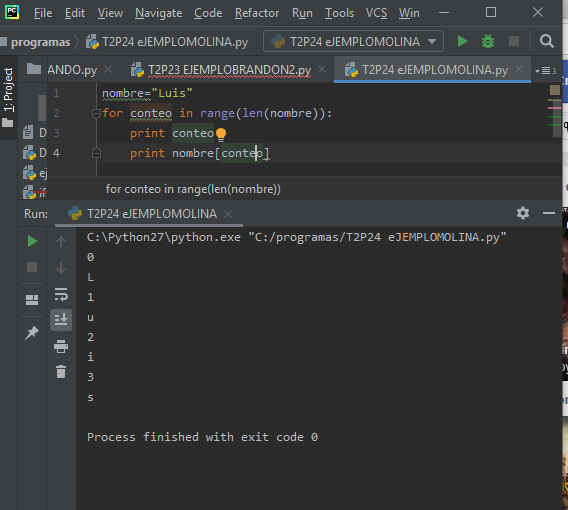Screen dimensions: 568x510
Task: Close the T2P24 eJEMPLOMOLINA.py editor tab
Action: (519, 69)
